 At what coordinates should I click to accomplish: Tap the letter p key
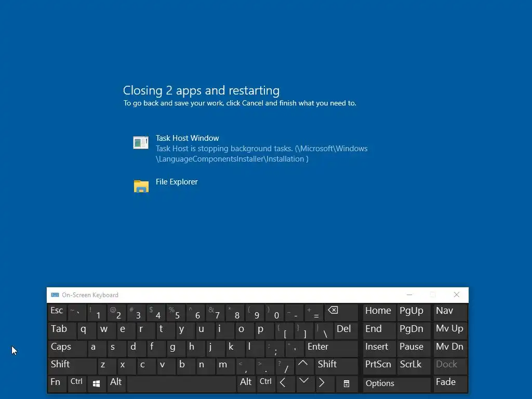pyautogui.click(x=264, y=330)
